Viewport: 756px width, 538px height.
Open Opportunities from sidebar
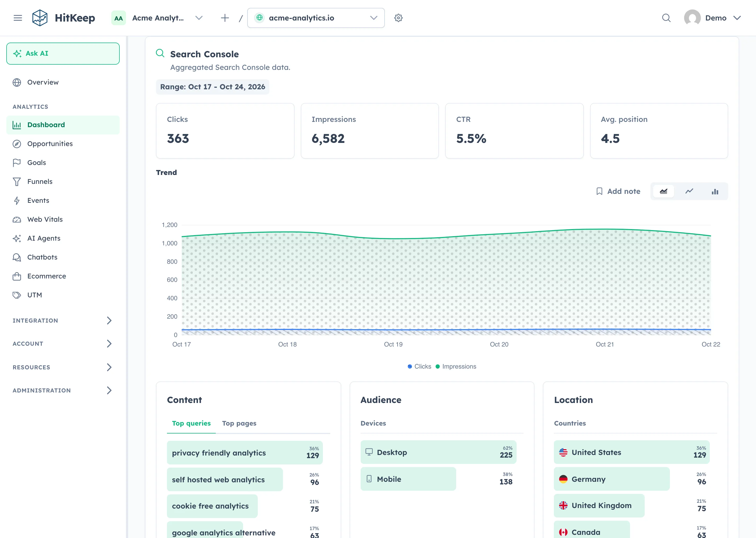pyautogui.click(x=63, y=144)
